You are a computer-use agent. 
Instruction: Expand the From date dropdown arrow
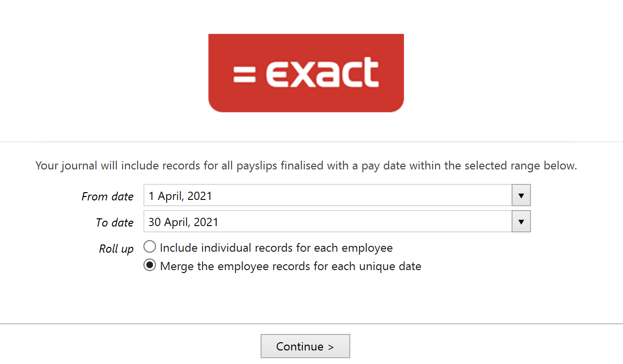[x=521, y=196]
